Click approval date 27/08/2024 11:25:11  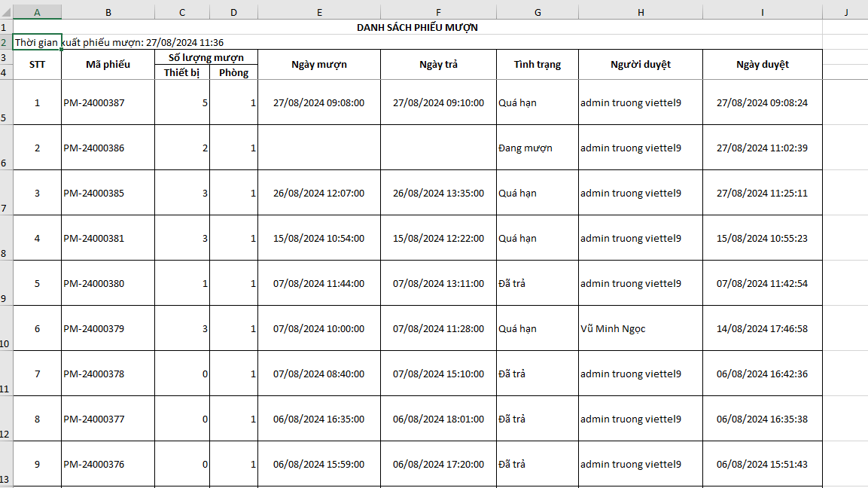pyautogui.click(x=763, y=193)
